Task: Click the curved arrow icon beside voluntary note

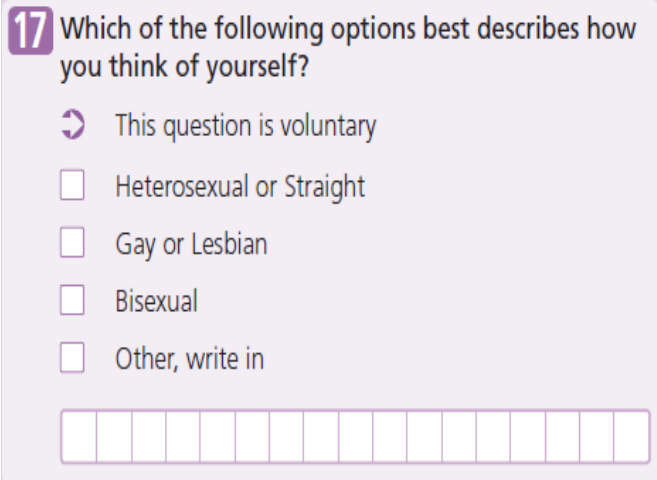Action: coord(72,127)
